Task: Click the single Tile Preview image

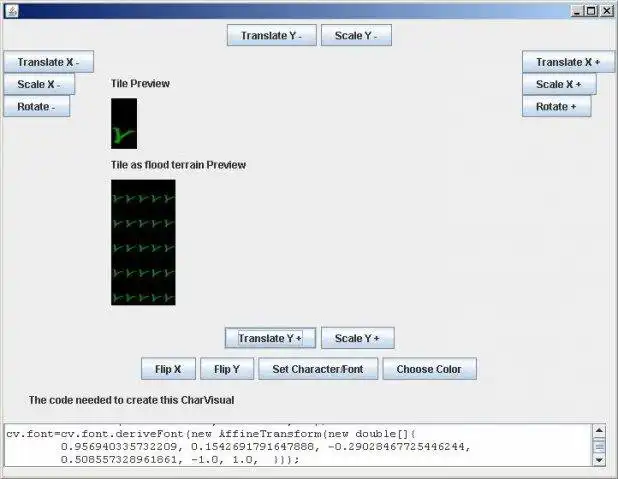Action: pos(124,123)
